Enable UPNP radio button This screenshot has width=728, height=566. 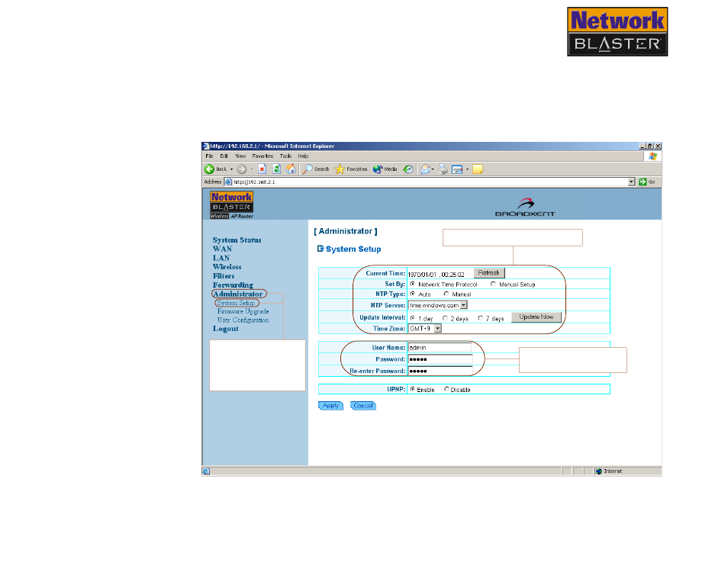[413, 389]
